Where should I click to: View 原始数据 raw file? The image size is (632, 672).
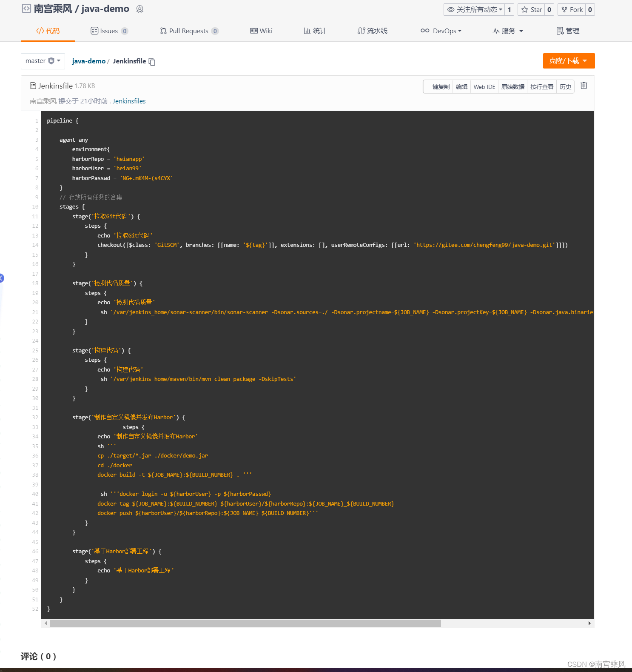pyautogui.click(x=513, y=87)
